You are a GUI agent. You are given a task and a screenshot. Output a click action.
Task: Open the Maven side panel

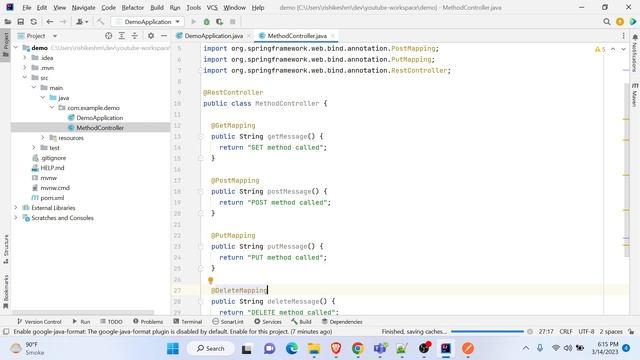pyautogui.click(x=635, y=95)
